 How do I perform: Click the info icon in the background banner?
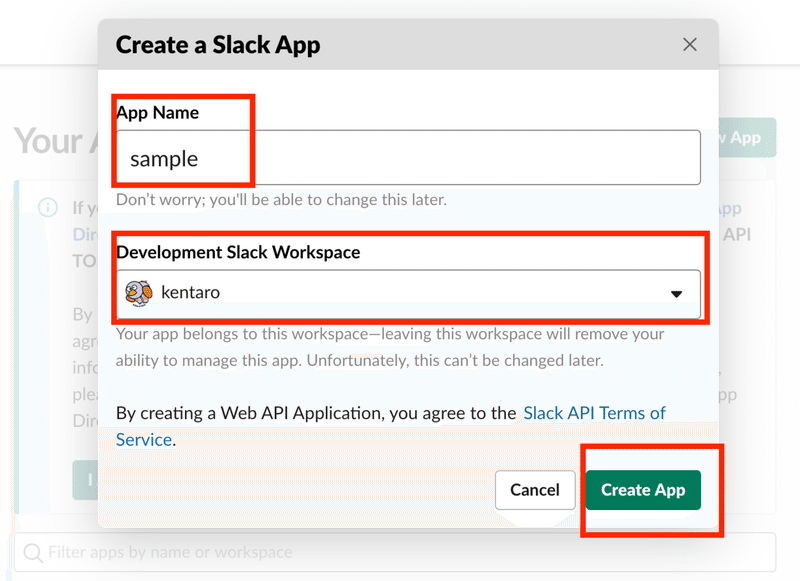coord(47,208)
